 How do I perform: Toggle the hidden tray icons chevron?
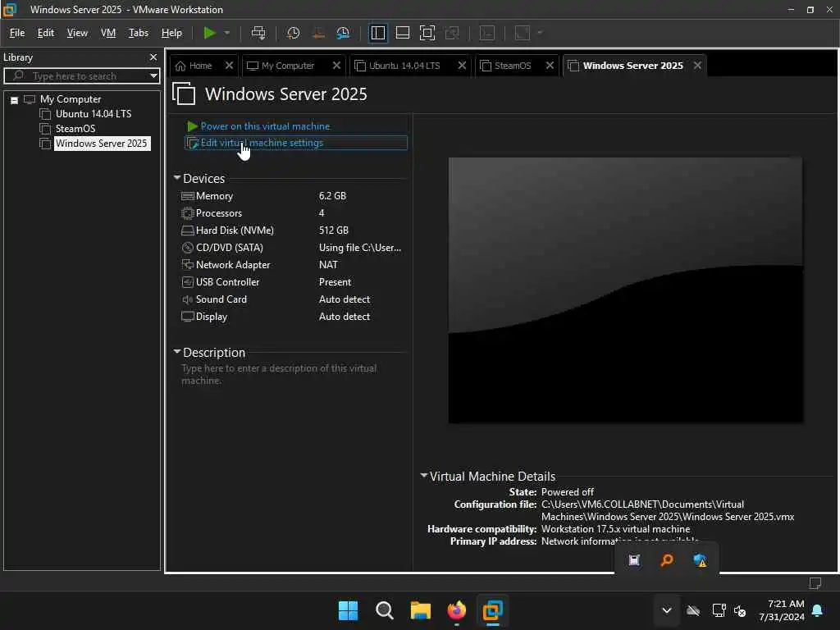coord(667,610)
